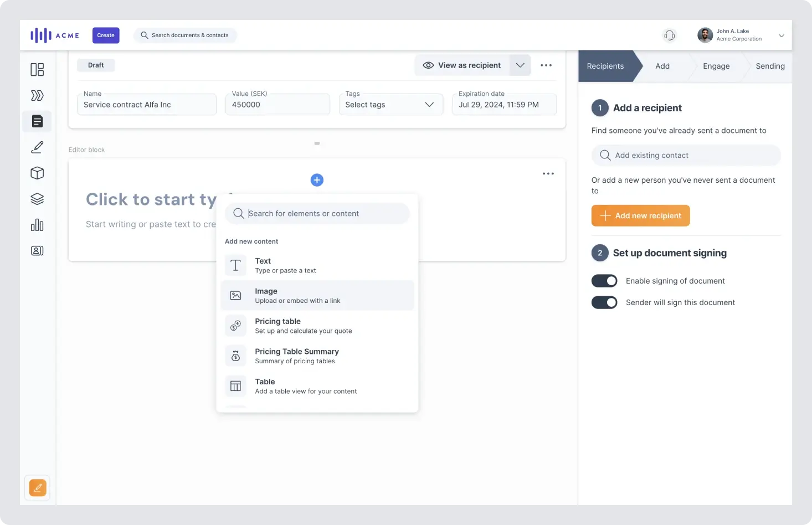
Task: Select the signature pen icon in the sidebar
Action: point(37,147)
